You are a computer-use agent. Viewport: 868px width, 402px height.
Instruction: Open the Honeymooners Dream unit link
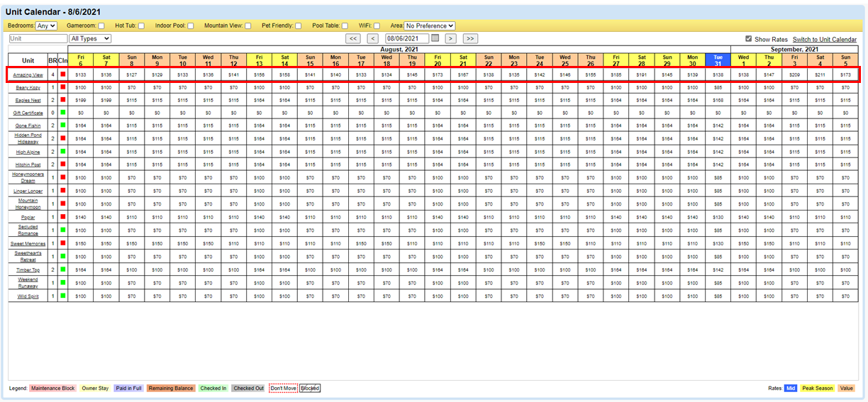[28, 178]
